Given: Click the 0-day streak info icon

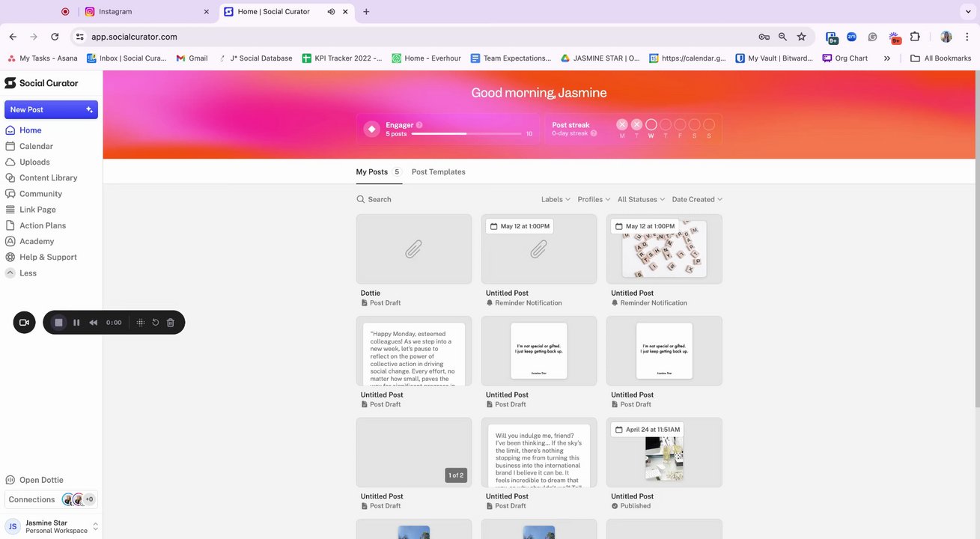Looking at the screenshot, I should pos(594,133).
